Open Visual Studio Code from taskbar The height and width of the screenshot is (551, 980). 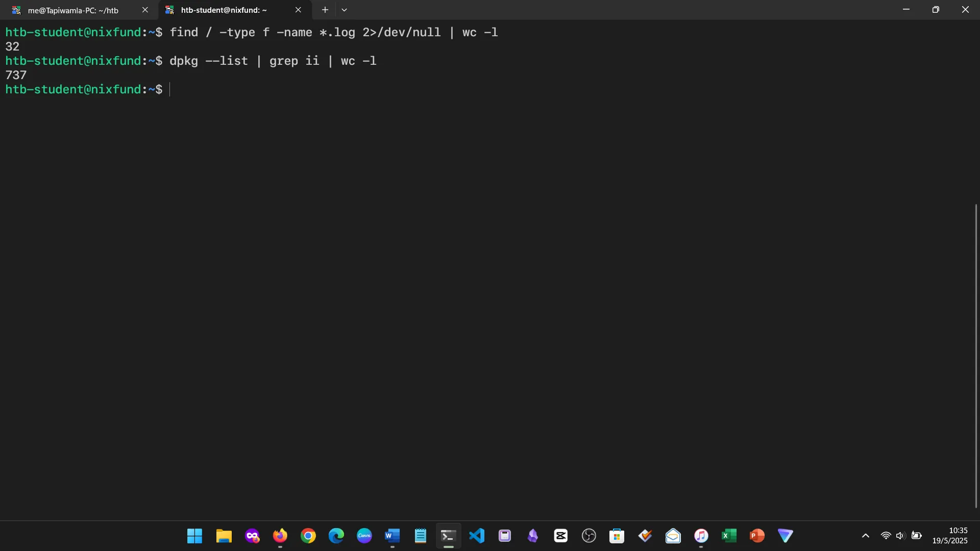(476, 536)
